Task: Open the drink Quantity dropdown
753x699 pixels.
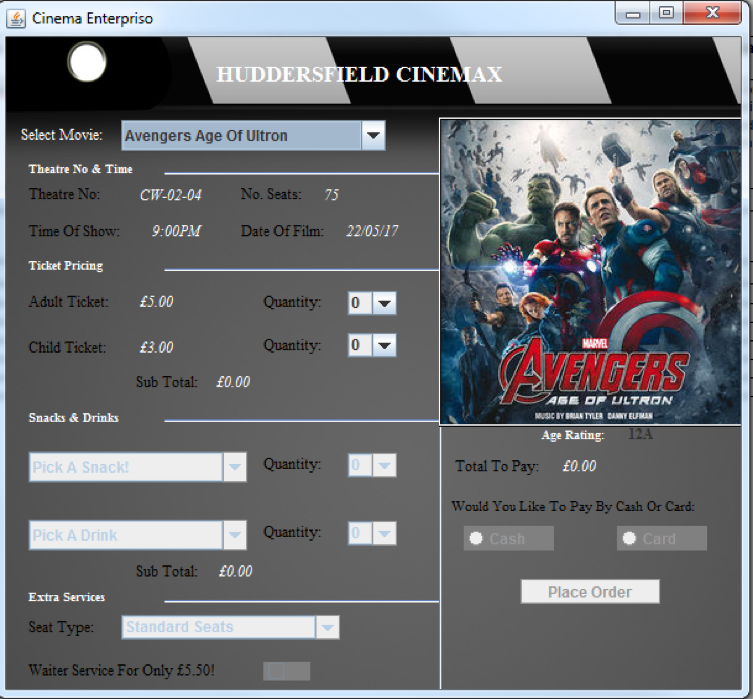Action: (372, 533)
